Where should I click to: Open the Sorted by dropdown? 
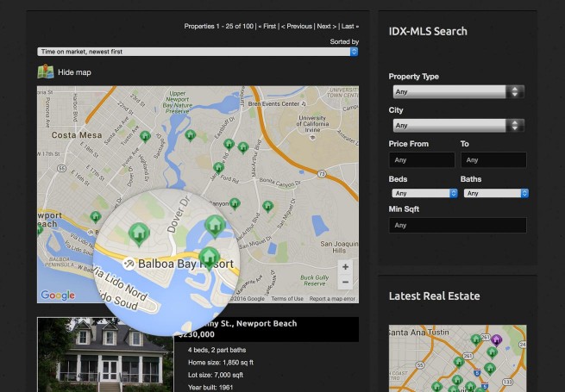point(198,52)
